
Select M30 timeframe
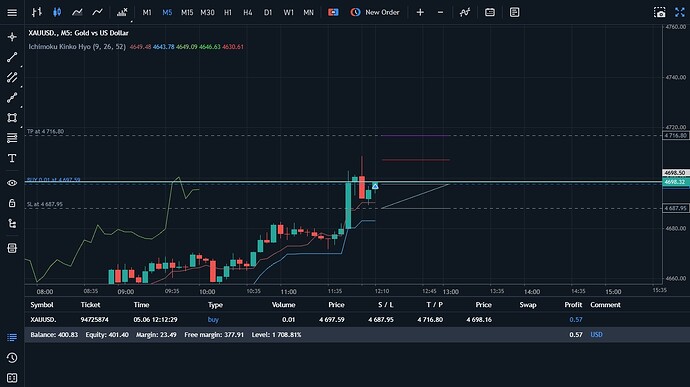[x=207, y=12]
